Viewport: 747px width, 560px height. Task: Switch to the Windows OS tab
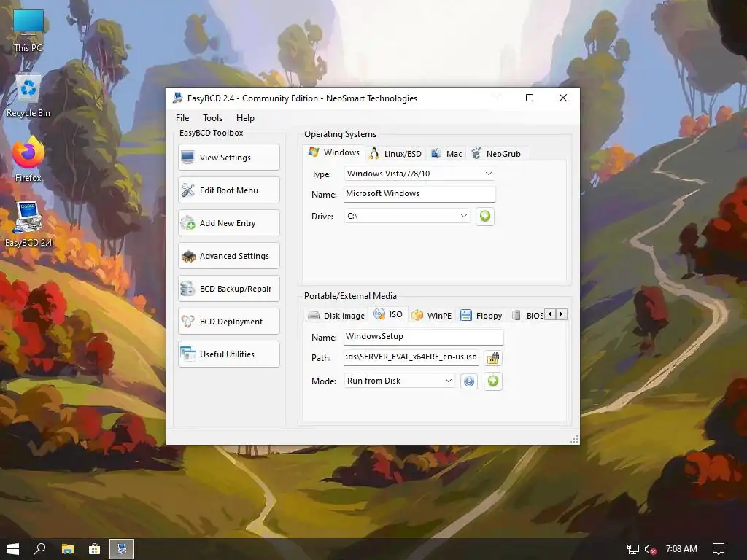click(x=334, y=153)
